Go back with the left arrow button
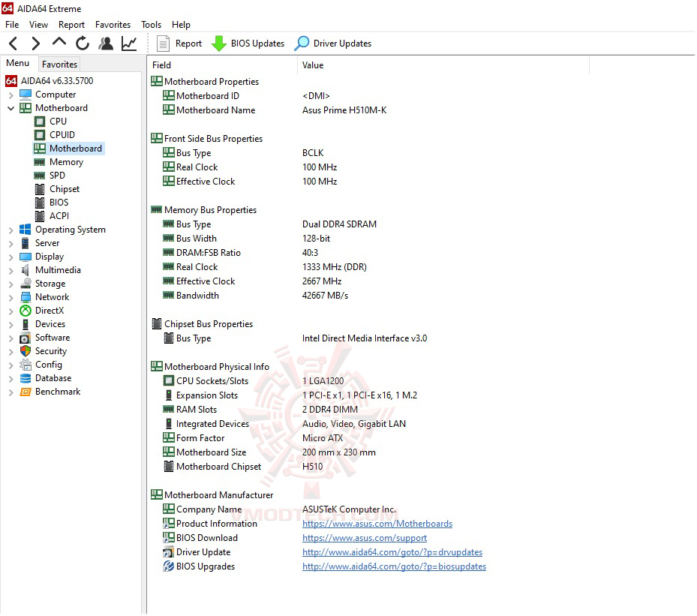This screenshot has width=697, height=616. (14, 44)
